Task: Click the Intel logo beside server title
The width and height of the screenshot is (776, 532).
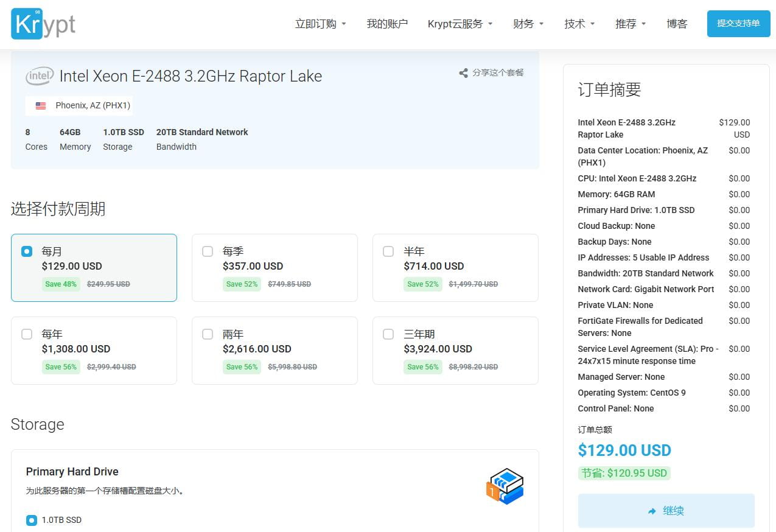Action: (x=40, y=76)
